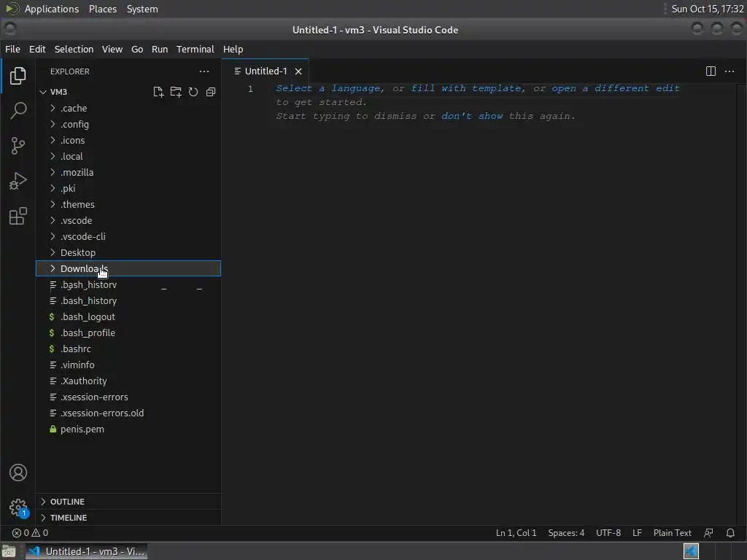Open Explorer views and more actions menu
Image resolution: width=747 pixels, height=560 pixels.
(204, 71)
